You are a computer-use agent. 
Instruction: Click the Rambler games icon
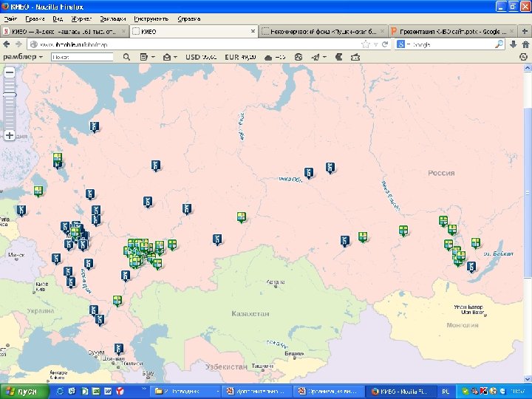coord(338,57)
